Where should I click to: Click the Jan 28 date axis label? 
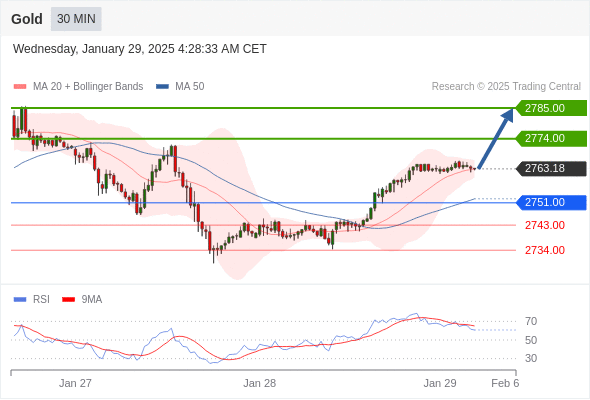coord(260,383)
